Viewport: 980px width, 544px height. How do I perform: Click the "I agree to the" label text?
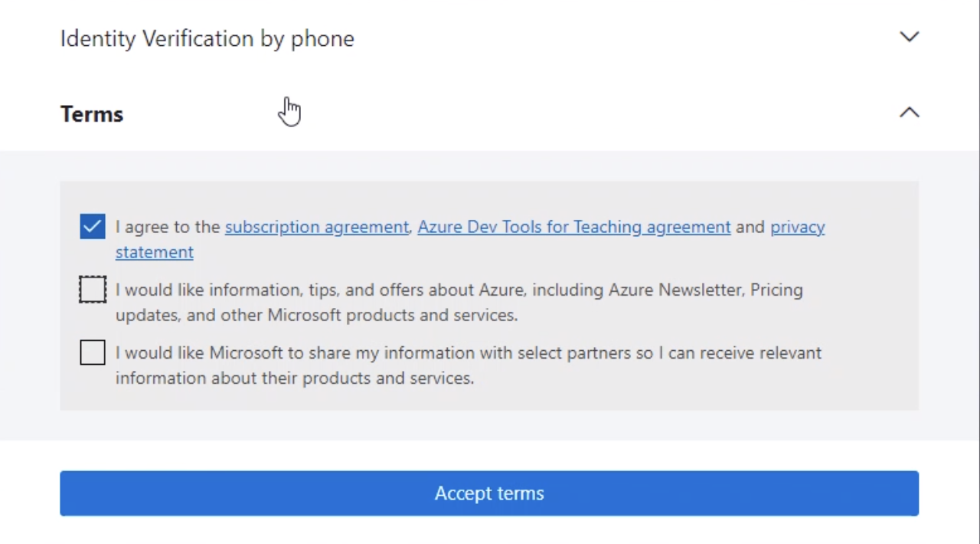pyautogui.click(x=168, y=227)
